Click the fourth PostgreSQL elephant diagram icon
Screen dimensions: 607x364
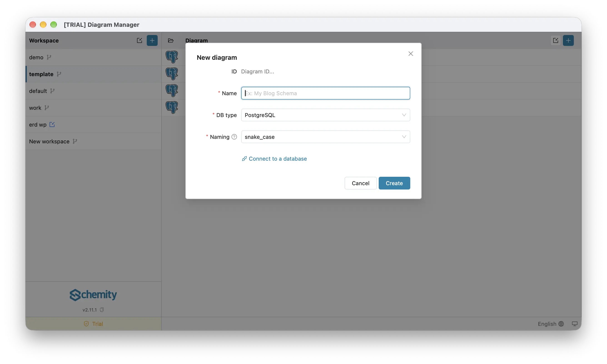pyautogui.click(x=172, y=107)
